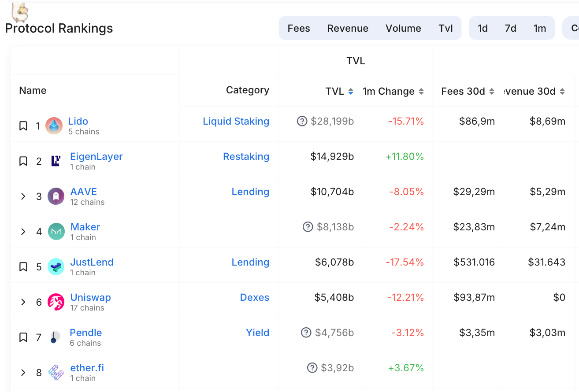Viewport: 579px width, 392px height.
Task: Click the ether.fi TVL question mark icon
Action: click(312, 367)
